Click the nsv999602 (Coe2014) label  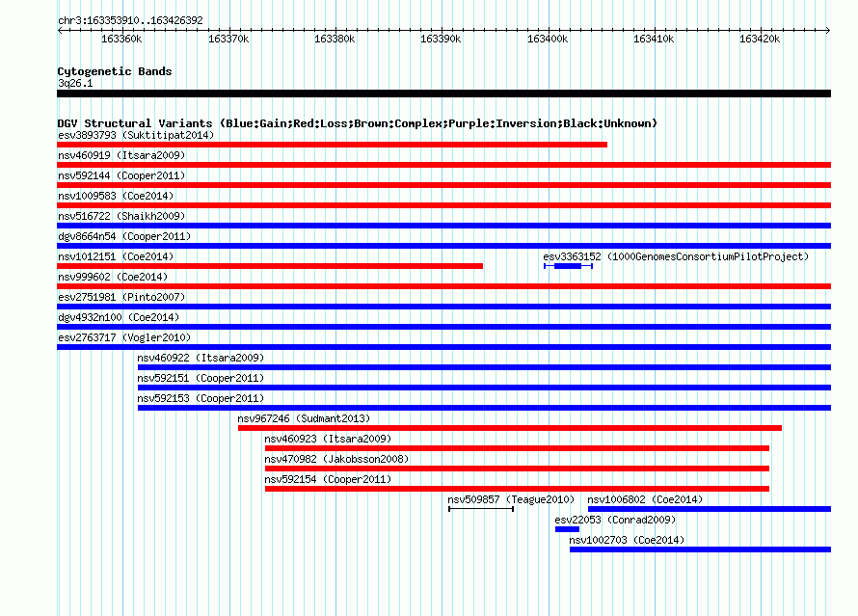click(113, 277)
